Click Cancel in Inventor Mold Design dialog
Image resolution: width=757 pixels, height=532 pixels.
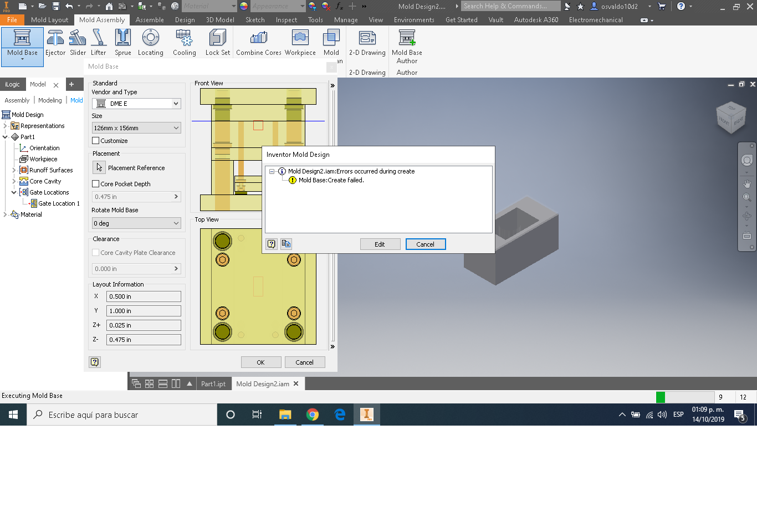(x=426, y=244)
